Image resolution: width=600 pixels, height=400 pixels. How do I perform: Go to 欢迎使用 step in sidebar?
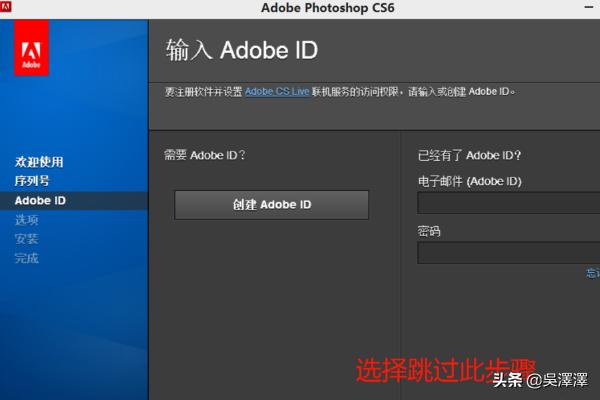(39, 162)
